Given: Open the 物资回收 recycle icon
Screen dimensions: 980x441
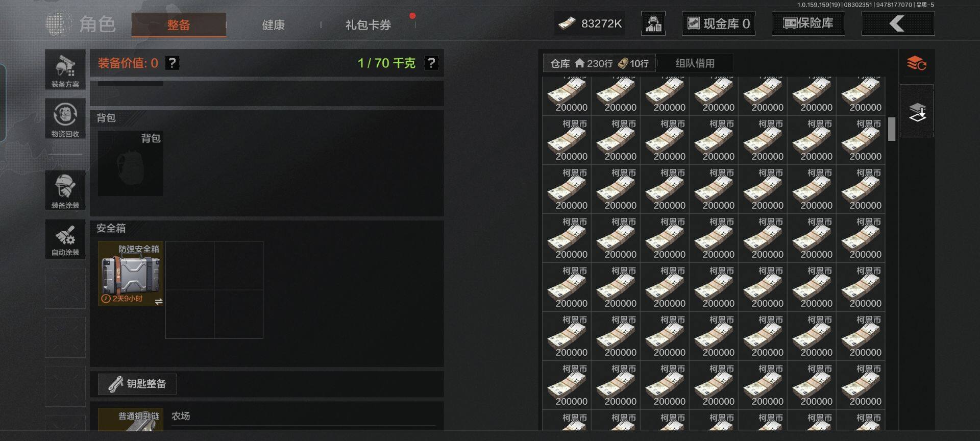Looking at the screenshot, I should pos(65,119).
